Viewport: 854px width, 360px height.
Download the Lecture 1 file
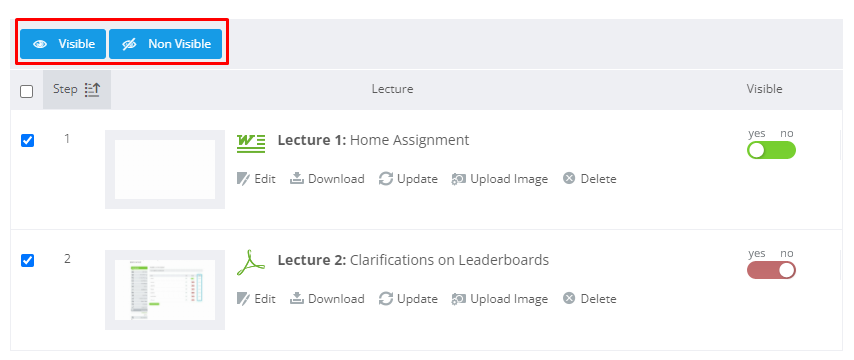[x=327, y=179]
